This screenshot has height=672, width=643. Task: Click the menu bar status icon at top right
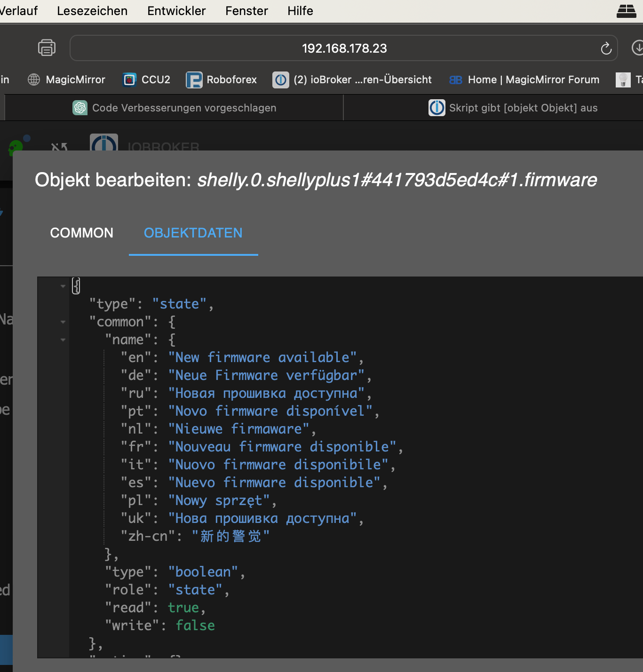coord(626,11)
